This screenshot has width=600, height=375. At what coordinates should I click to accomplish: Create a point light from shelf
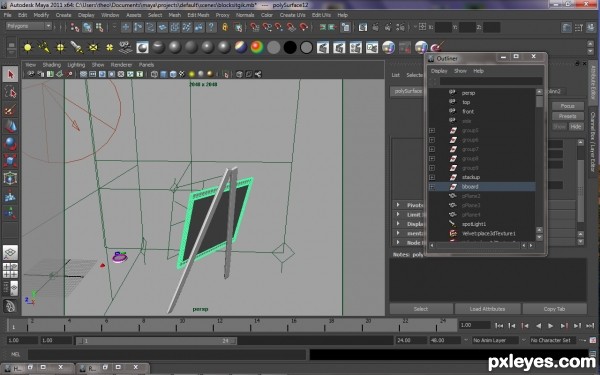tap(60, 47)
